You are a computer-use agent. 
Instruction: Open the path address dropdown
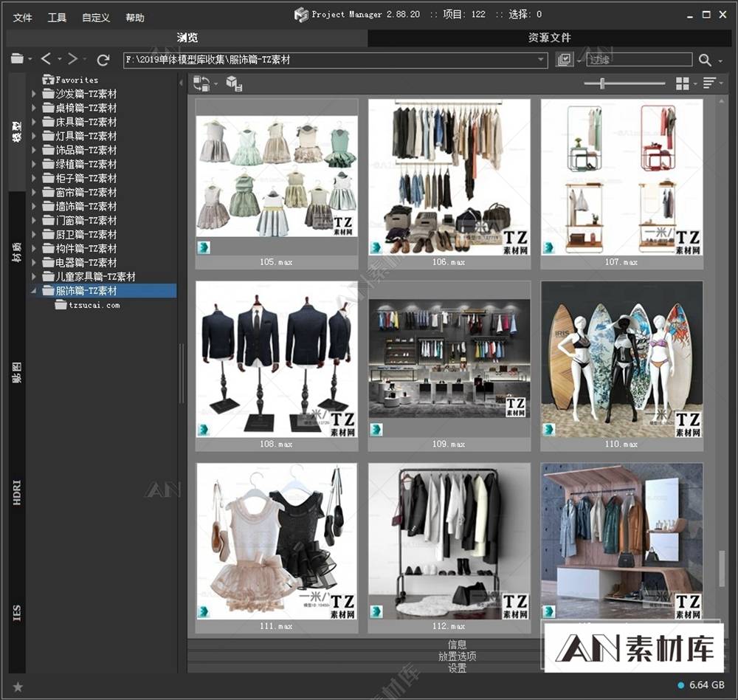(x=541, y=61)
